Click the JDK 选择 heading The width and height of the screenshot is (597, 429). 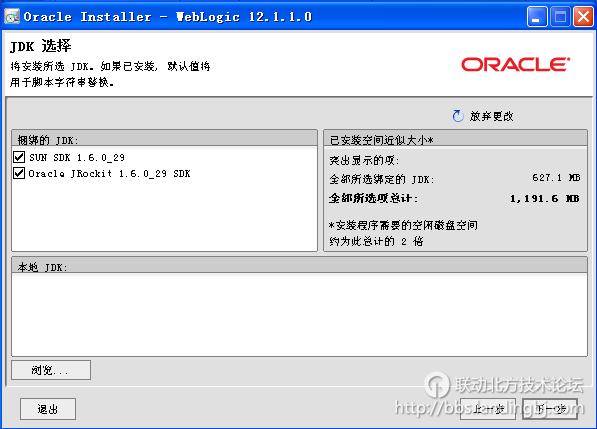40,46
